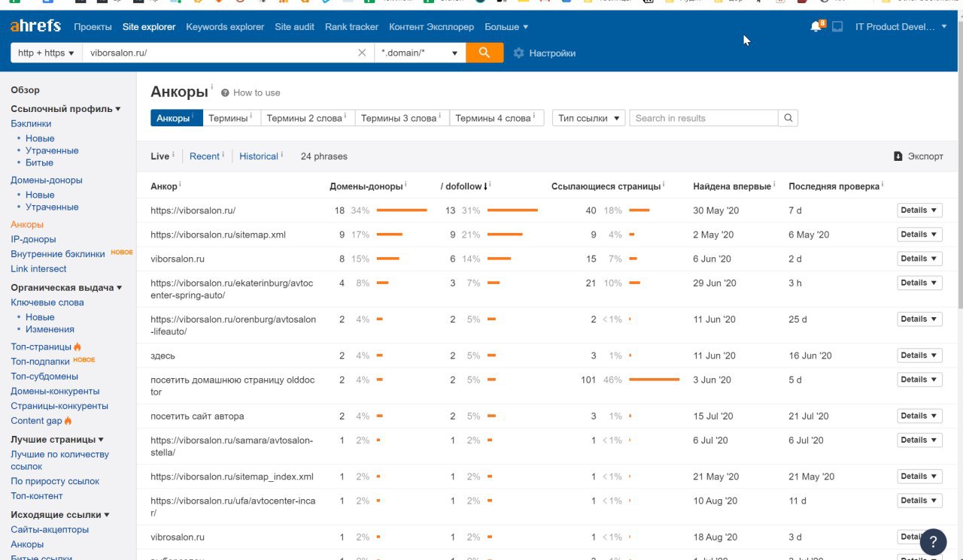Click anchor text vibrosalon.ru
963x560 pixels.
(178, 537)
